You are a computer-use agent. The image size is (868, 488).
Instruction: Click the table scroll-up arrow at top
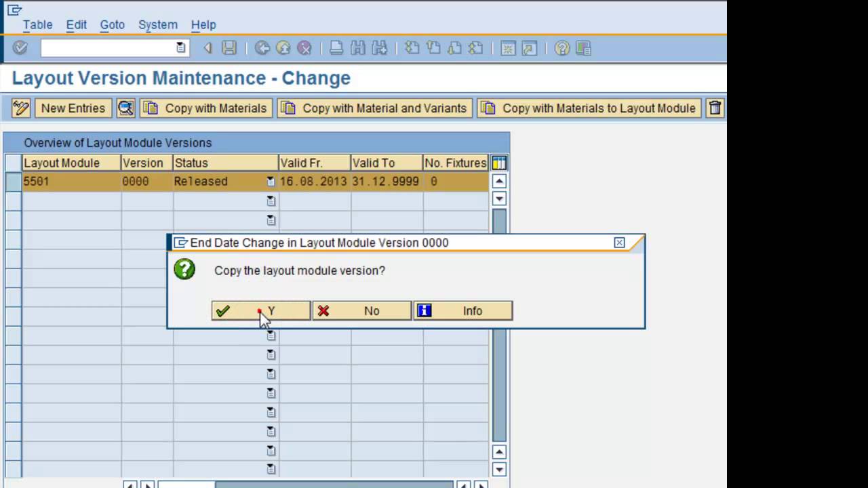click(499, 181)
